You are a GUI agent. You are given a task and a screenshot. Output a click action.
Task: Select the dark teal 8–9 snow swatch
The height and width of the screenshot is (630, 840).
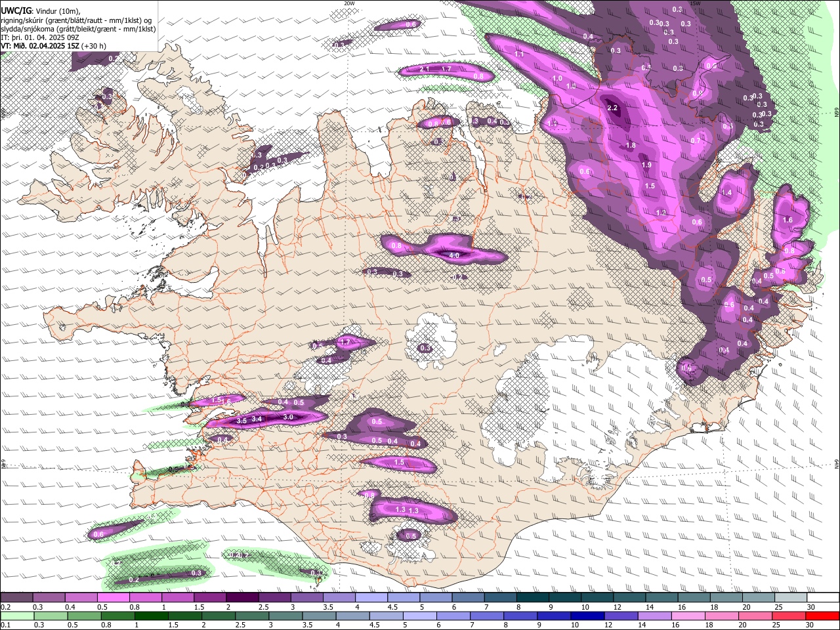click(x=533, y=598)
